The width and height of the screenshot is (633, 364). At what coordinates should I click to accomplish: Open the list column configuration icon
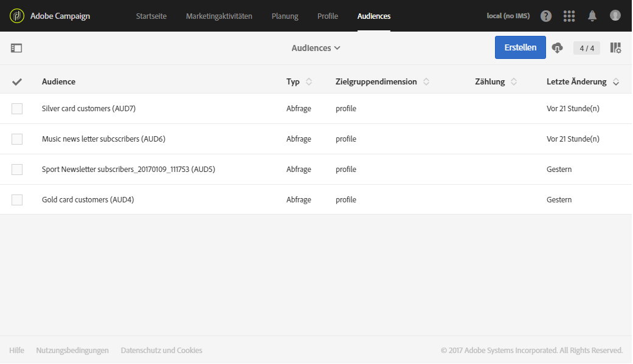(615, 48)
